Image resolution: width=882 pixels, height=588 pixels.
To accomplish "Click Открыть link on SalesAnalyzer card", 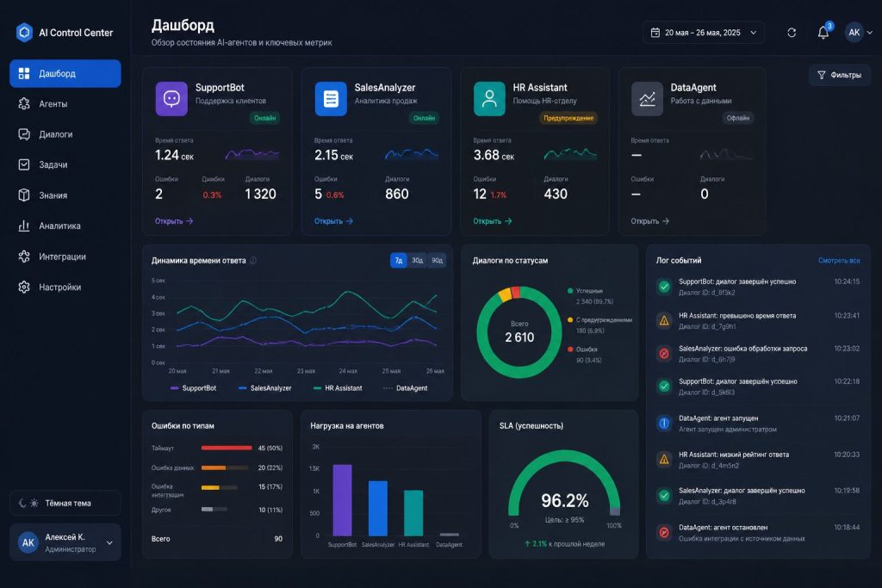I will [x=333, y=221].
